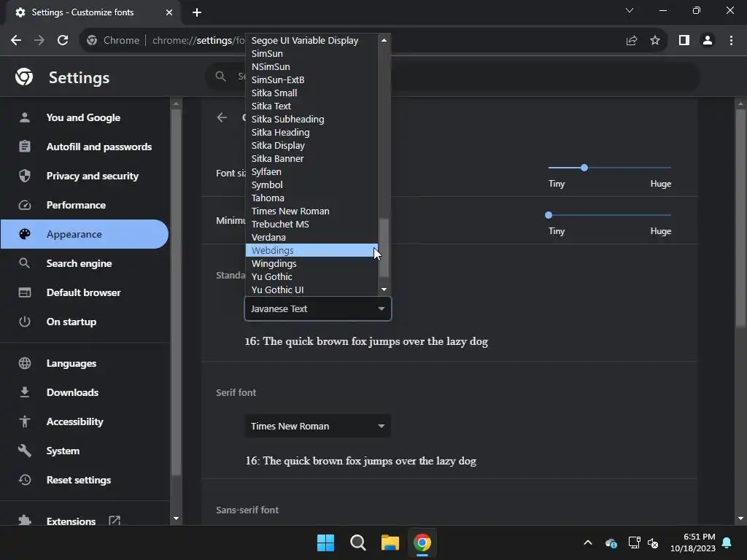The width and height of the screenshot is (747, 560).
Task: Click Font size slider handle
Action: click(x=584, y=168)
